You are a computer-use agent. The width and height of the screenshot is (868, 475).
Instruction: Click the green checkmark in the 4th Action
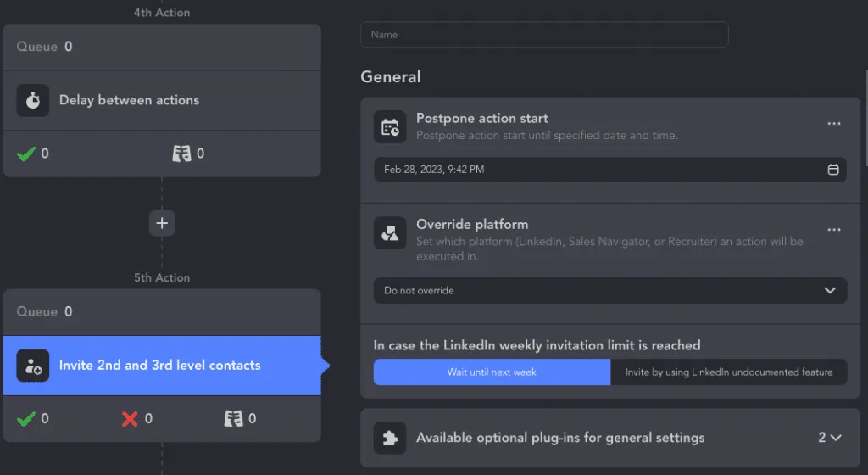[x=26, y=154]
